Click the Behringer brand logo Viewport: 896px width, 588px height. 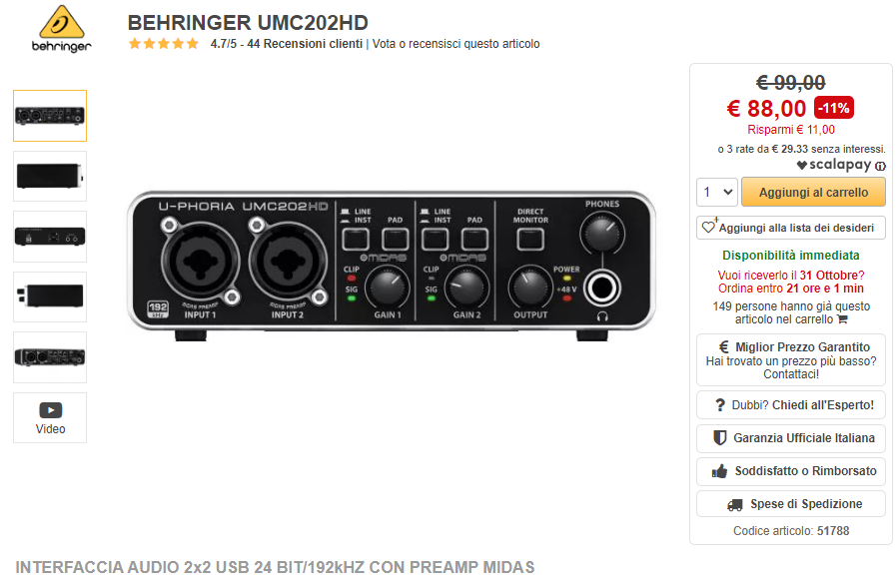click(x=61, y=29)
